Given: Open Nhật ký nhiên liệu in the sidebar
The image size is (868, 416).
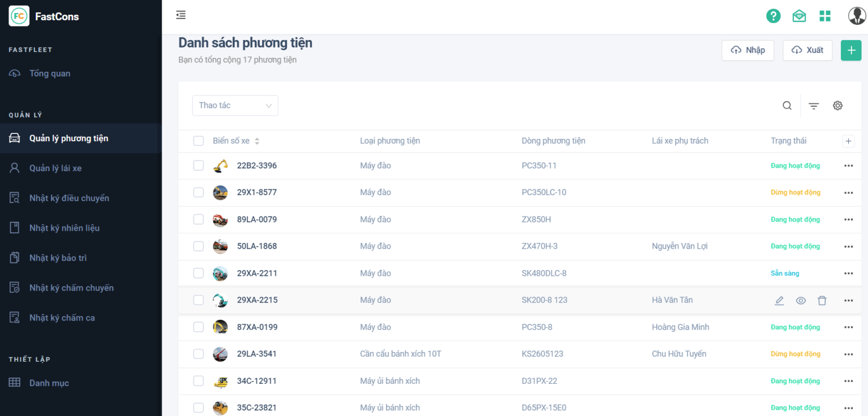Looking at the screenshot, I should click(64, 228).
